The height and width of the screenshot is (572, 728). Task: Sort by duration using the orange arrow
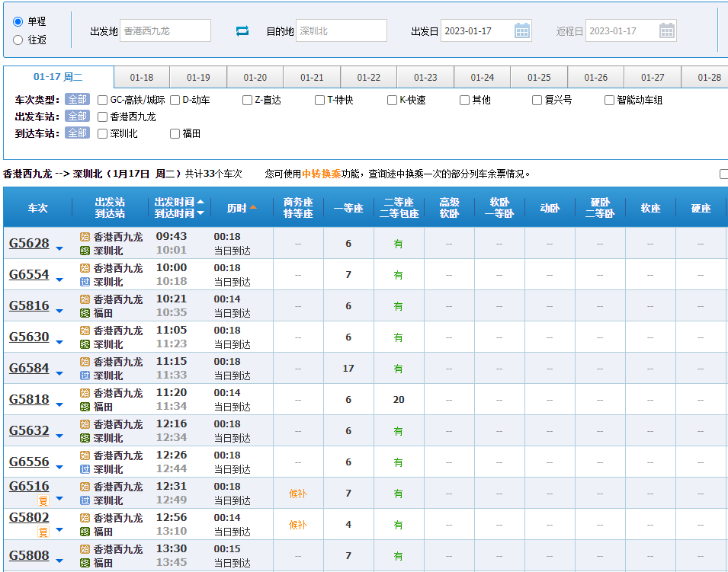point(253,207)
